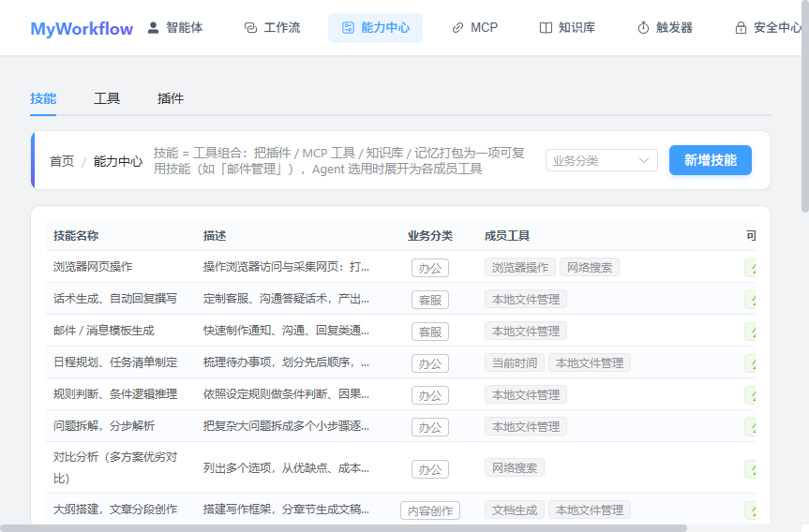Click the 浏览器操作 tool tag
The width and height of the screenshot is (809, 532).
tap(520, 267)
